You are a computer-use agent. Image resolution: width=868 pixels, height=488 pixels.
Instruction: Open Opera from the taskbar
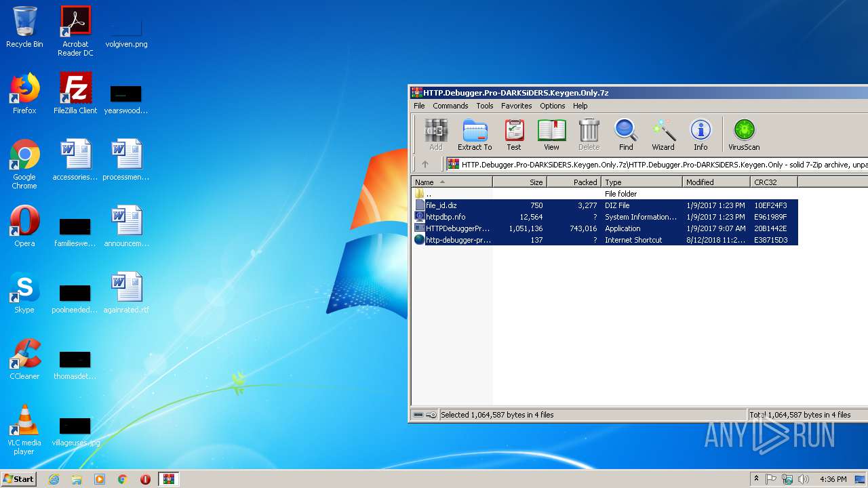[145, 479]
